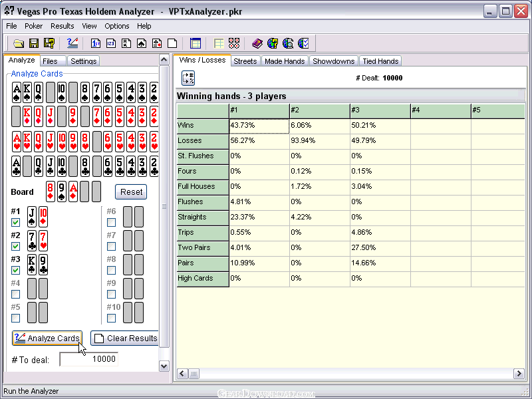The width and height of the screenshot is (532, 399).
Task: Click the club-and-diamond page toolbar icon
Action: pyautogui.click(x=157, y=43)
